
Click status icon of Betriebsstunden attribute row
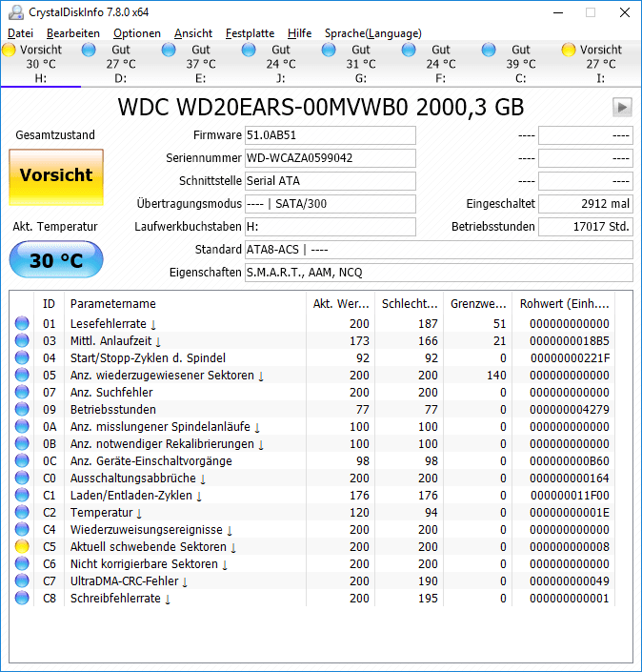[x=22, y=409]
